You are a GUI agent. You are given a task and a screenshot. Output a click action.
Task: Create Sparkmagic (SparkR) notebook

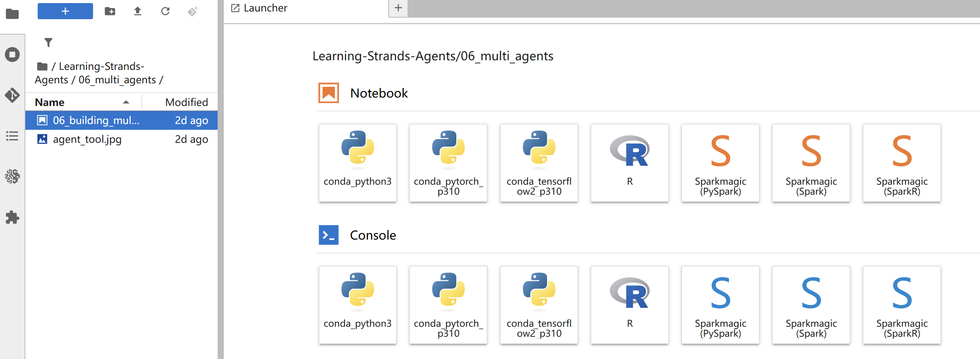pyautogui.click(x=902, y=163)
